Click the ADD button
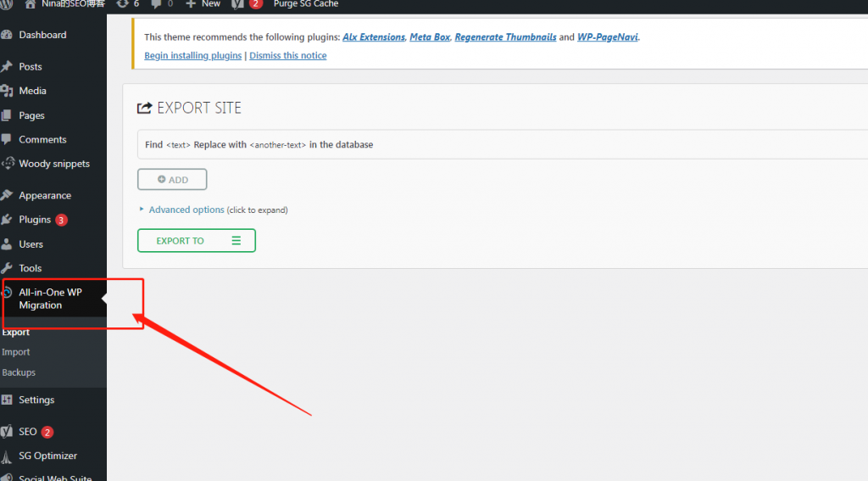Screen dimensions: 868x481 pyautogui.click(x=172, y=179)
